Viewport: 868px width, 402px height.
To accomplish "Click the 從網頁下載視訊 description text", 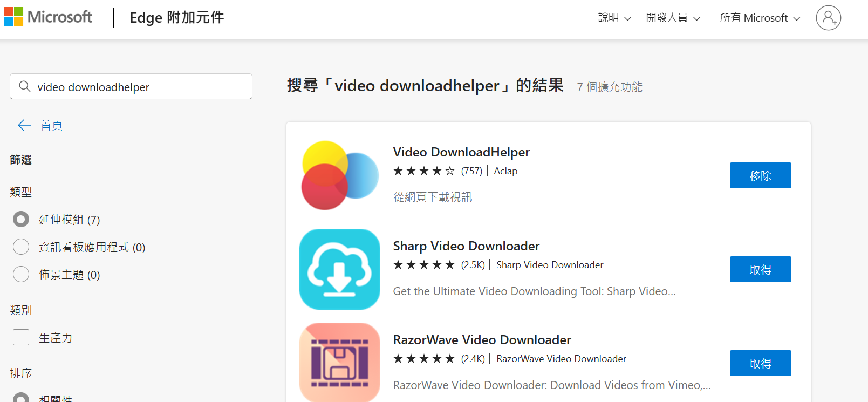I will pyautogui.click(x=433, y=197).
